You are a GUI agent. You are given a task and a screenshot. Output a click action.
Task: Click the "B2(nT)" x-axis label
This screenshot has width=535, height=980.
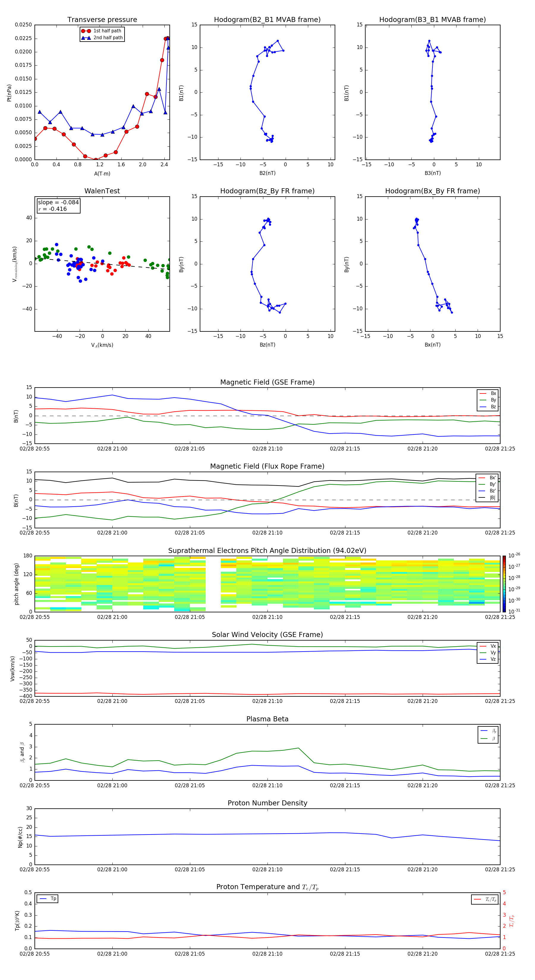point(267,173)
